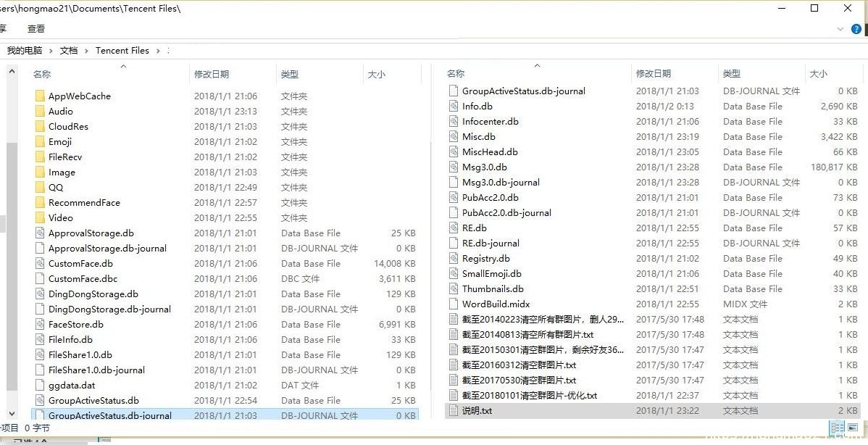This screenshot has width=868, height=445.
Task: Click Tencent Files in the breadcrumb path
Action: (122, 50)
